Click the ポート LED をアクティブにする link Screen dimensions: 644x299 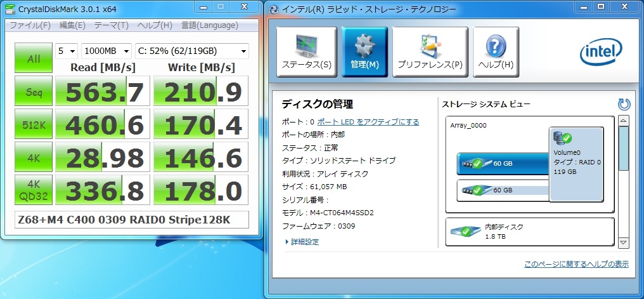click(x=368, y=122)
